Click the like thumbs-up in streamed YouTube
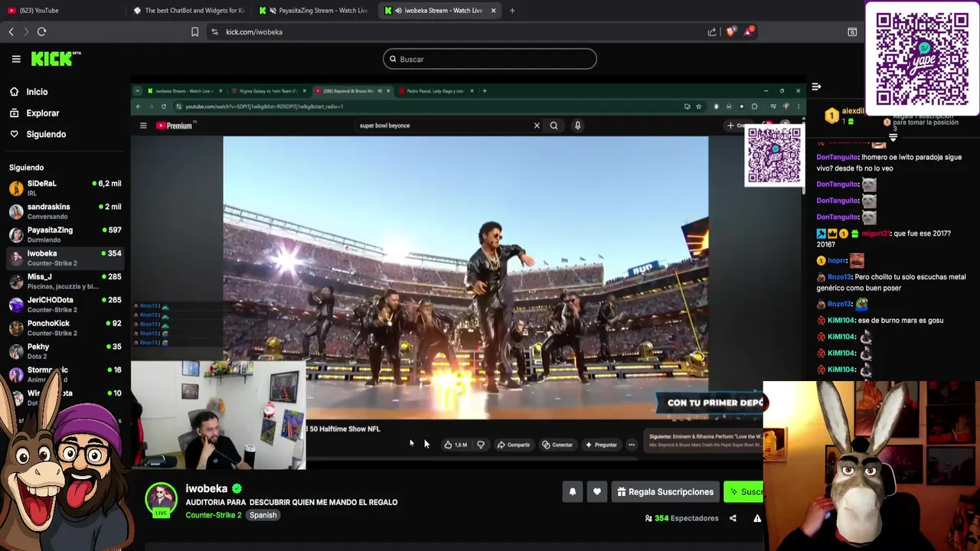980x551 pixels. coord(455,445)
